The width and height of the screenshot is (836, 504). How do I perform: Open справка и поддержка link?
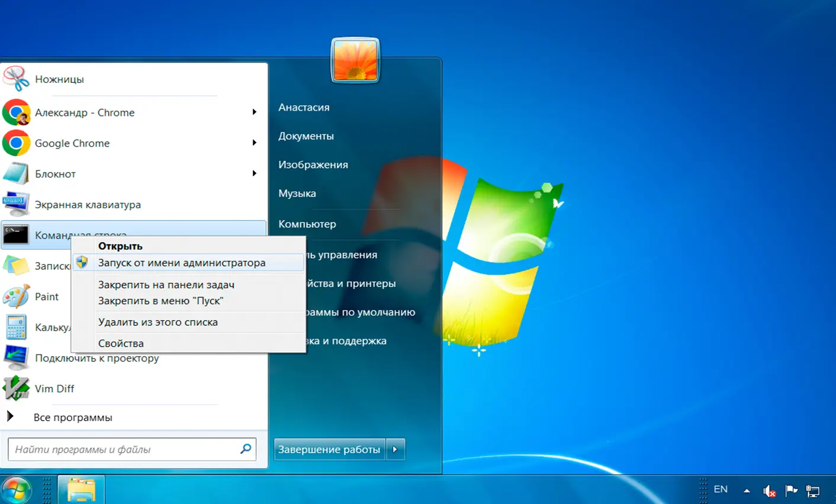(x=346, y=341)
